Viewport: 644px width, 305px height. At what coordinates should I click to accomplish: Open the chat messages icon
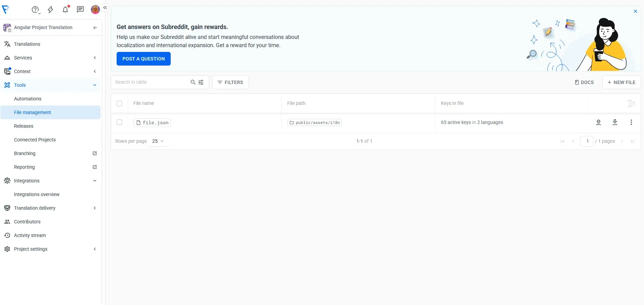coord(80,10)
